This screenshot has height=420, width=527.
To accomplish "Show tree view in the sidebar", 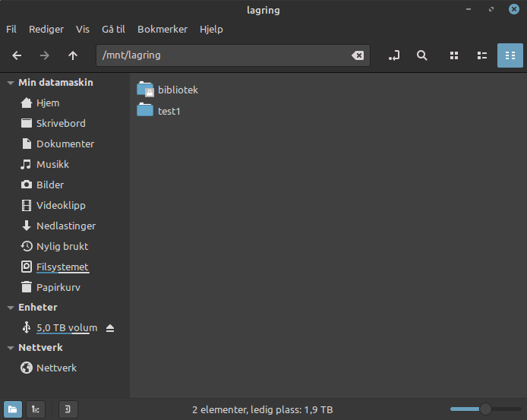I will pyautogui.click(x=35, y=409).
